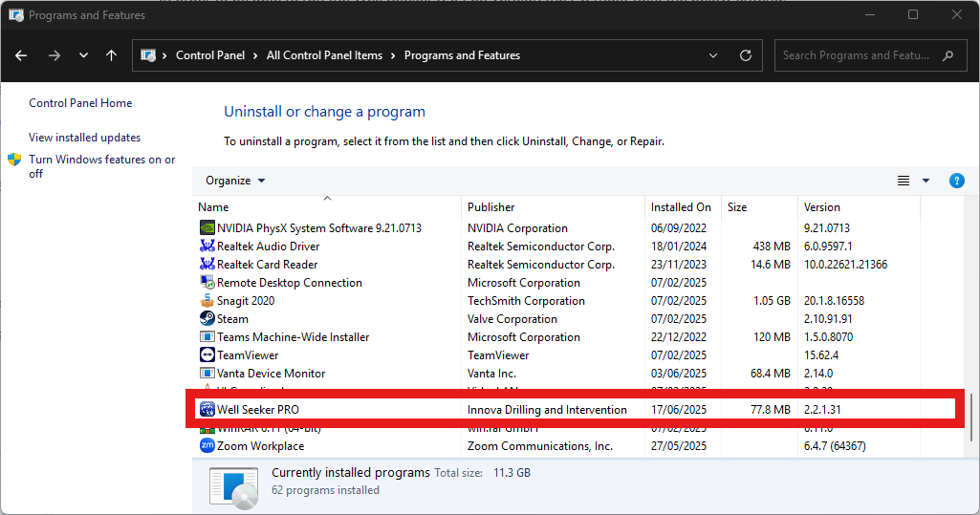The width and height of the screenshot is (980, 515).
Task: Go to Control Panel Home
Action: coord(80,103)
